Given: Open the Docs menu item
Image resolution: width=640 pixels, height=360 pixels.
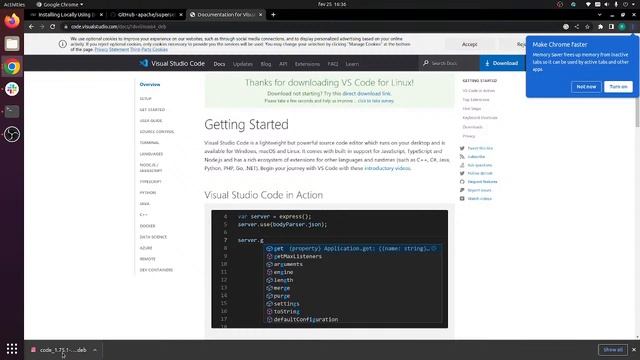Looking at the screenshot, I should click(x=219, y=64).
